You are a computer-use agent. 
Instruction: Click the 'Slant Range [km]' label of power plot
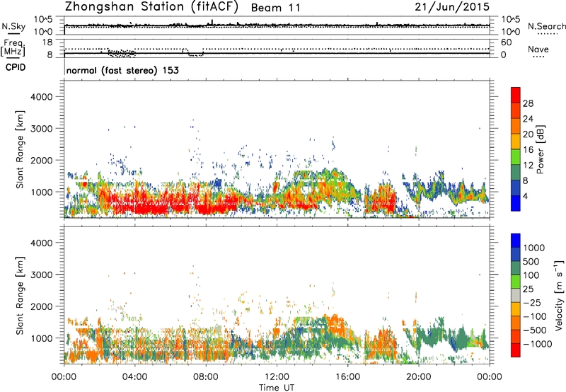coord(20,149)
